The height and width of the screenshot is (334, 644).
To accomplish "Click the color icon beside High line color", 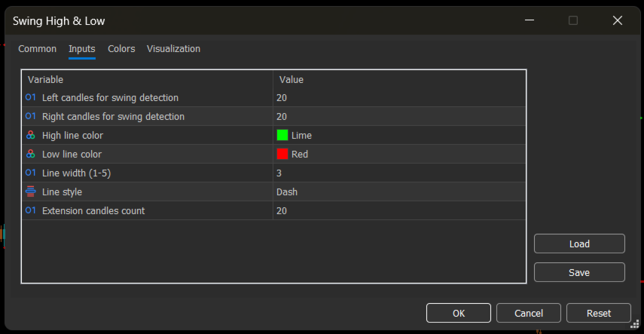I will 30,135.
